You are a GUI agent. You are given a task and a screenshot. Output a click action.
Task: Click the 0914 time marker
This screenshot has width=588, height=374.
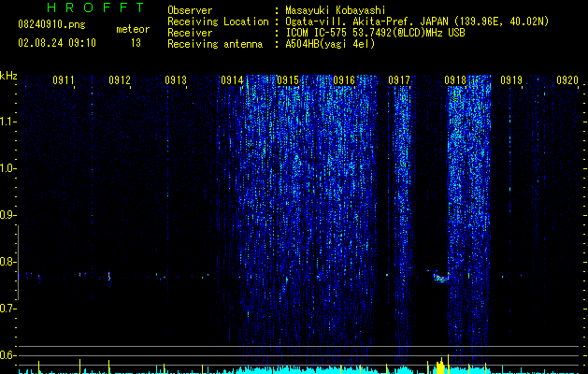(232, 80)
